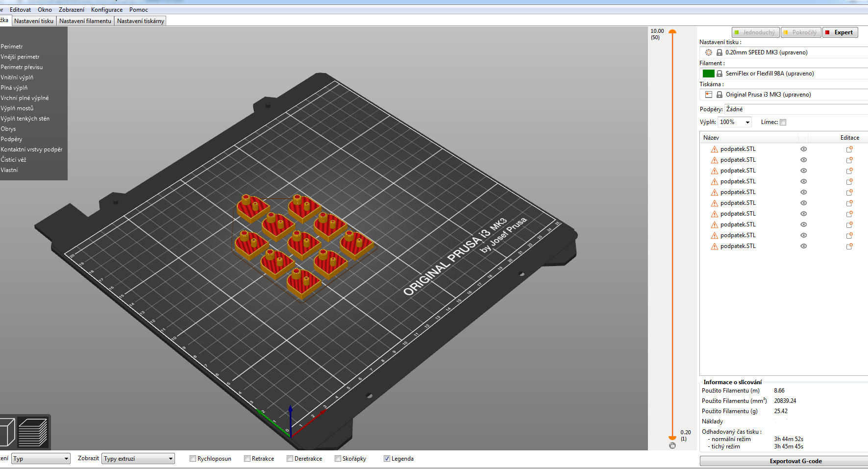Select the Expert mode button
868x469 pixels.
840,32
